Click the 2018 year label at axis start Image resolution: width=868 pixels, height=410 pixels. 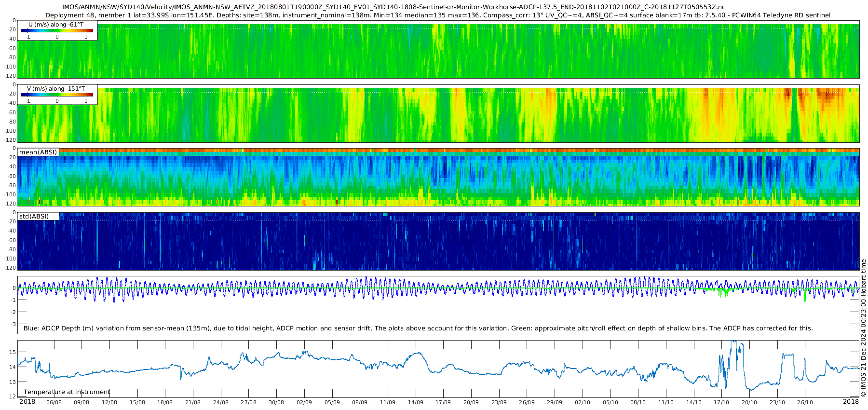tap(27, 402)
